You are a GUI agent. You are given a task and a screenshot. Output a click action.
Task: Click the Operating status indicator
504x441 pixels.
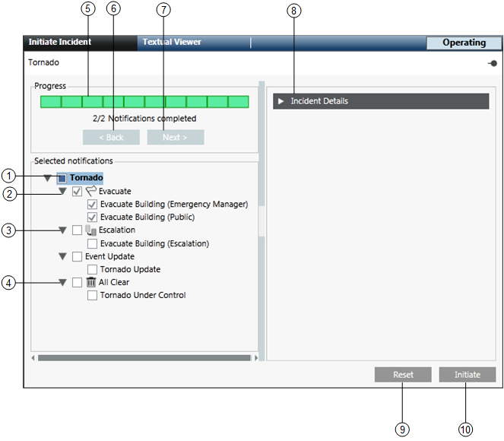[x=464, y=43]
